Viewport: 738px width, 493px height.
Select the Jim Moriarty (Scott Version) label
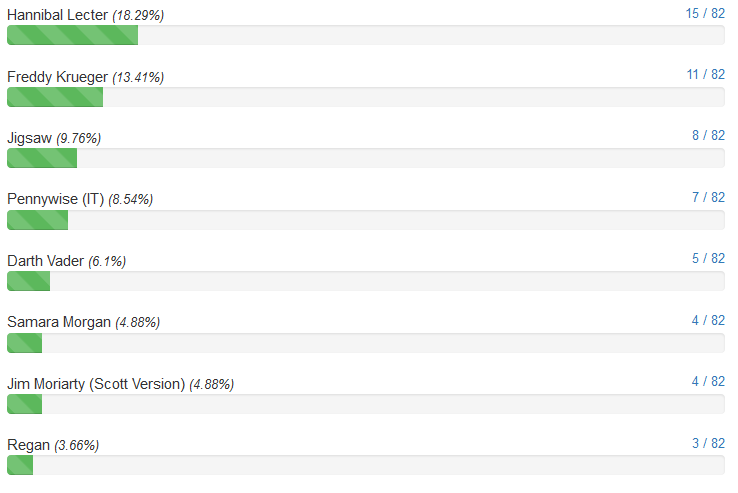(x=96, y=384)
